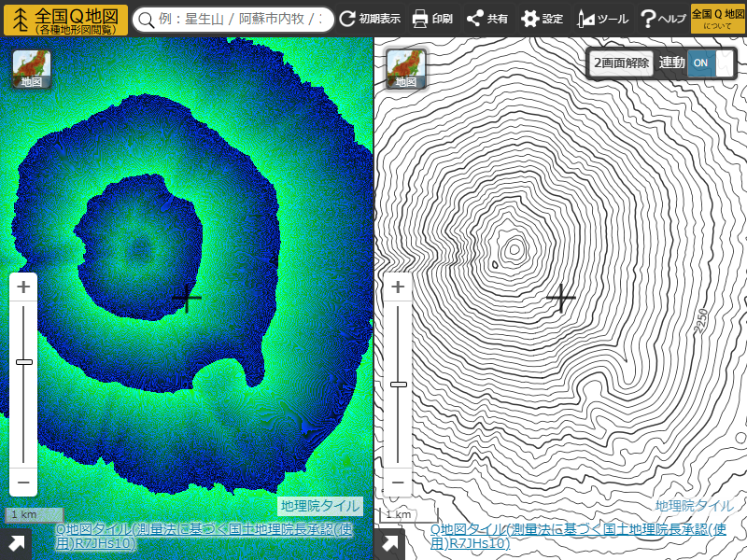Reset view with 初期表示 button
Image resolution: width=747 pixels, height=560 pixels.
click(370, 19)
